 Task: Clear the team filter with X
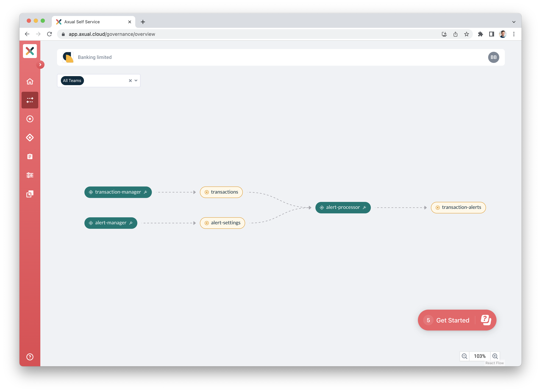coord(130,81)
